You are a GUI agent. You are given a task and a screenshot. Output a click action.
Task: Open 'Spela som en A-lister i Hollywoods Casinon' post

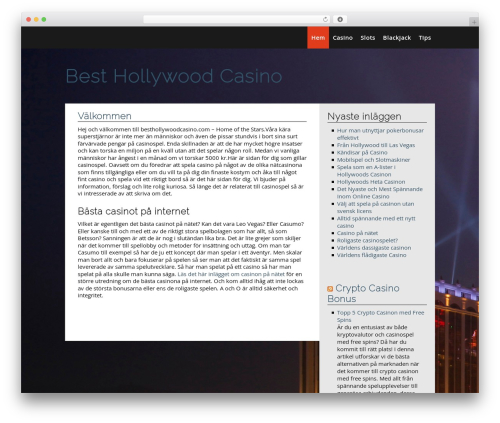pyautogui.click(x=366, y=171)
